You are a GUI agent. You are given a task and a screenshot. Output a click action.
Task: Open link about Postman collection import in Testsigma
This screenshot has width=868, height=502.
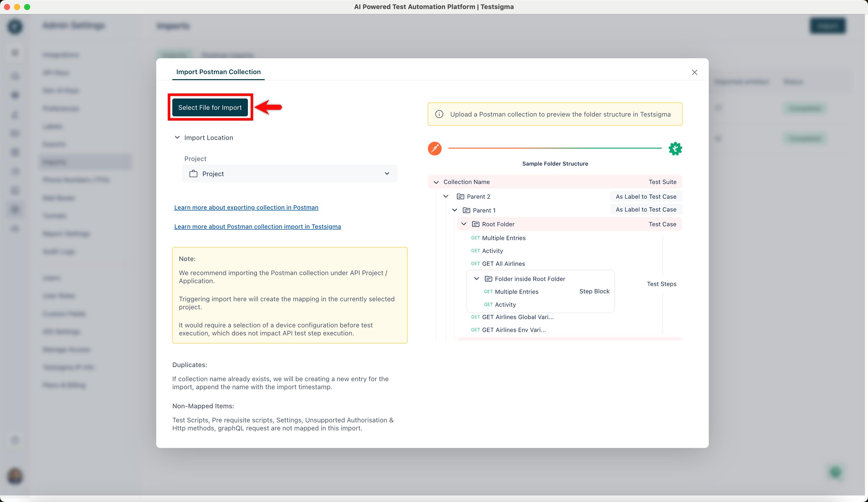pyautogui.click(x=257, y=226)
